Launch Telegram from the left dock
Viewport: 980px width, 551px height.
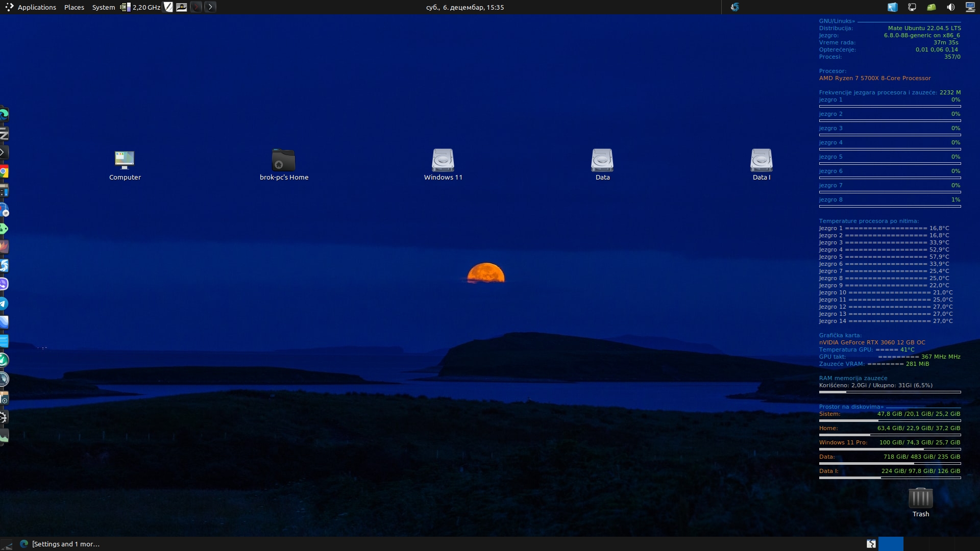tap(3, 304)
